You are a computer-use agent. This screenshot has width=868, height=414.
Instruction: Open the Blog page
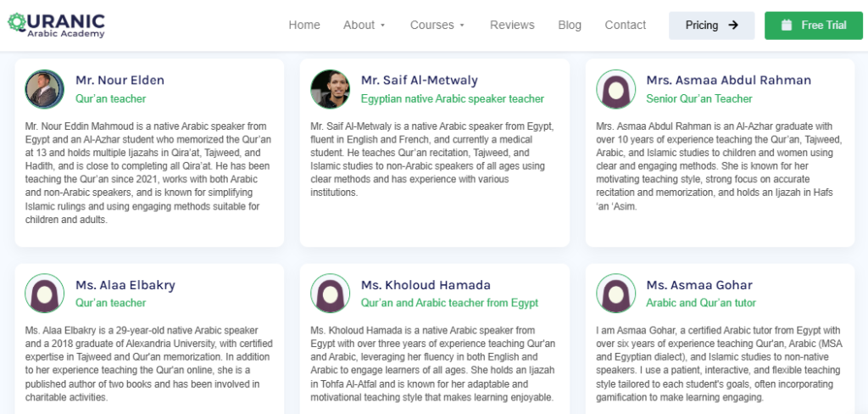coord(570,25)
